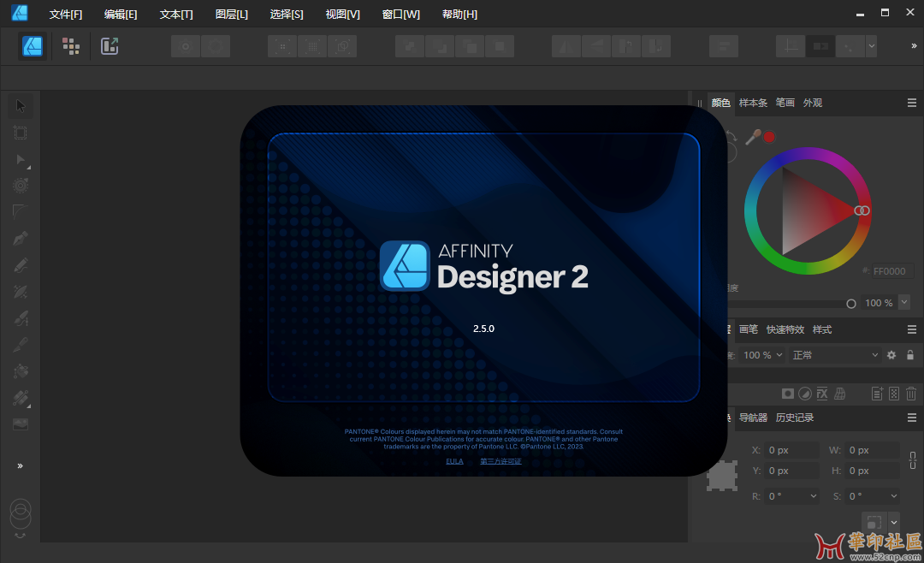Open EULA link on splash screen
924x563 pixels.
(x=454, y=461)
